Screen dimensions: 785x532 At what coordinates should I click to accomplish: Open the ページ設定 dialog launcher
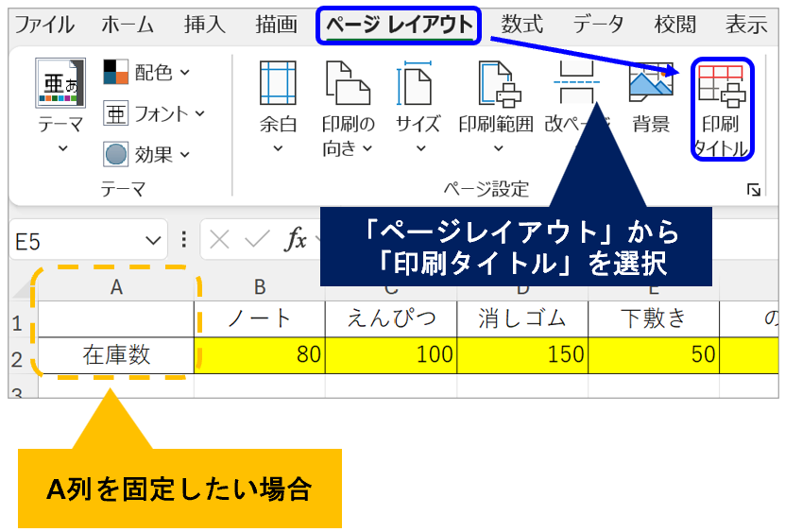pos(754,190)
